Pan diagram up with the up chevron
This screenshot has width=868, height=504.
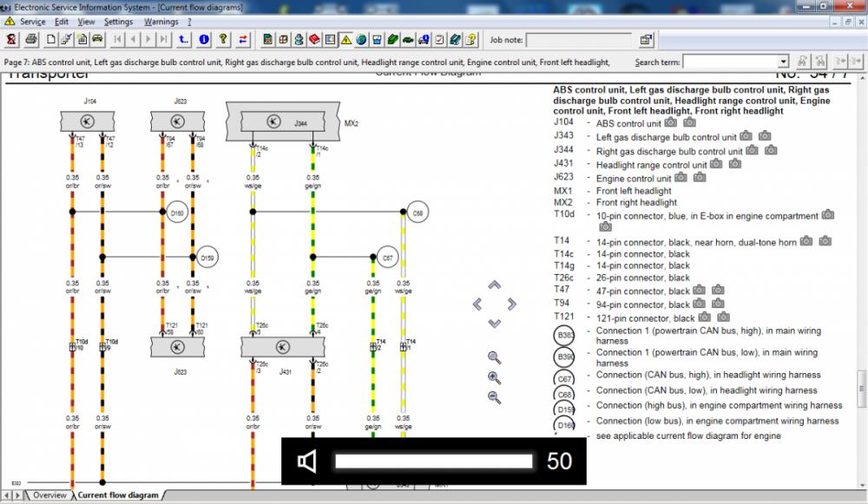point(494,285)
